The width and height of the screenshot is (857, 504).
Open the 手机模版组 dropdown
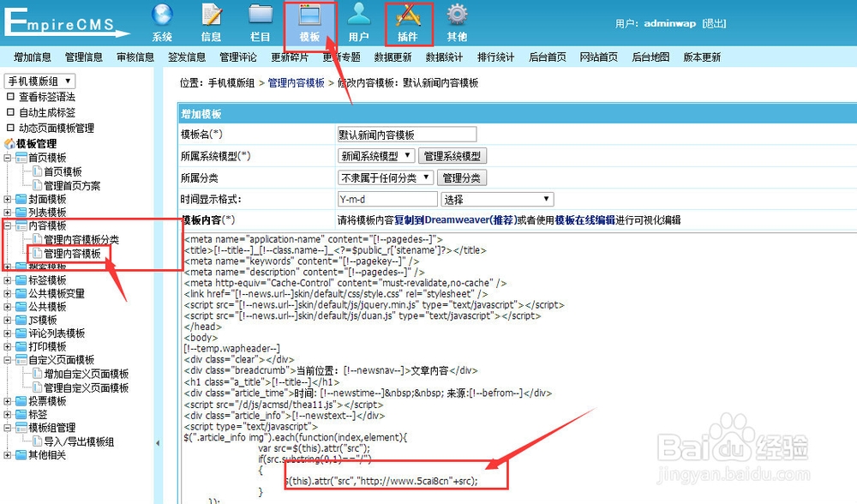[x=39, y=81]
